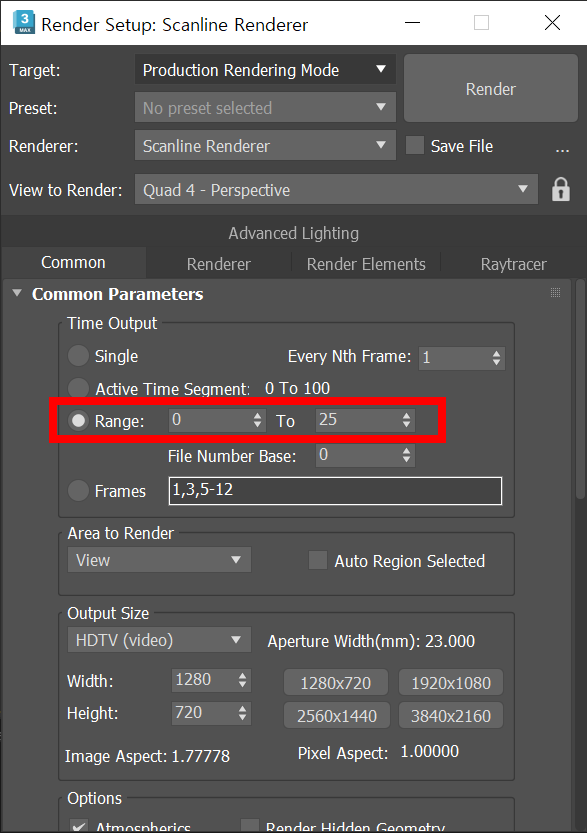
Task: Switch to the Raytracer tab
Action: 513,264
